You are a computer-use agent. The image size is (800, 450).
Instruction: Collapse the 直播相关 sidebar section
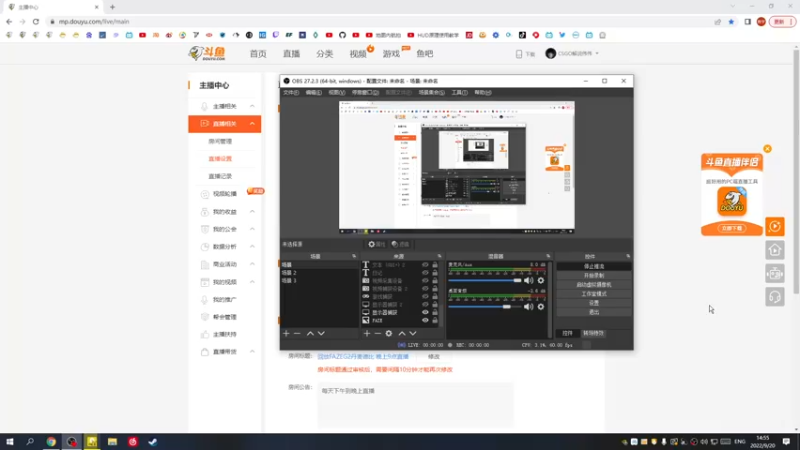pyautogui.click(x=252, y=123)
